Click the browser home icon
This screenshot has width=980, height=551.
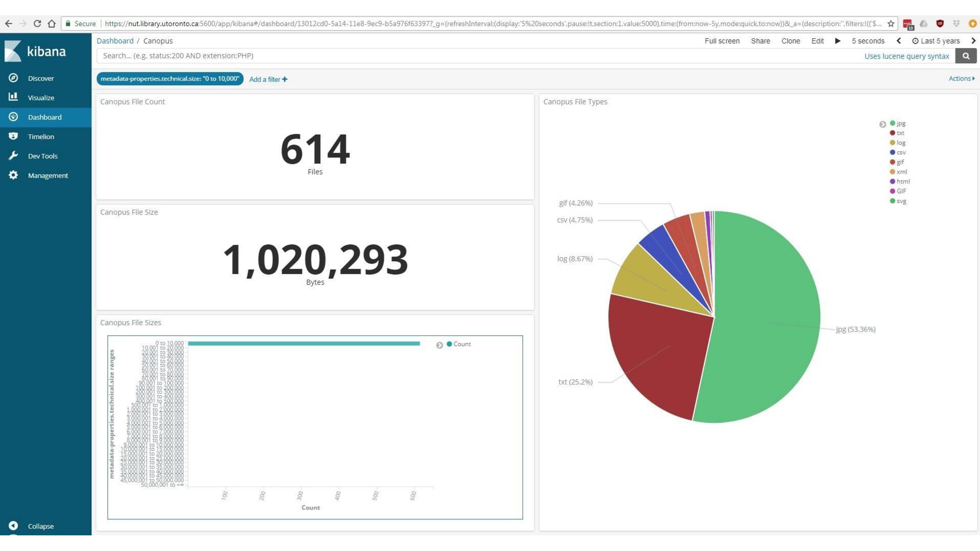pos(52,24)
